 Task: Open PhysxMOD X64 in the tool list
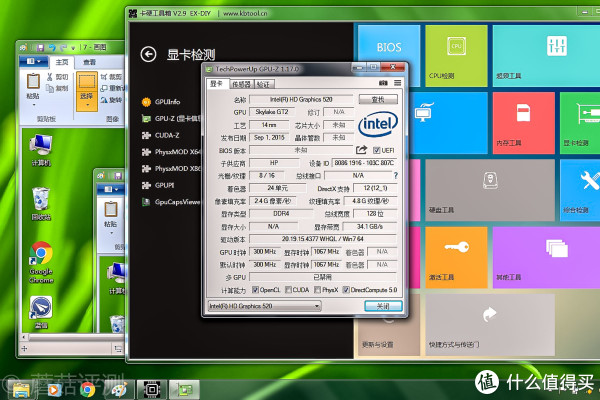[171, 152]
